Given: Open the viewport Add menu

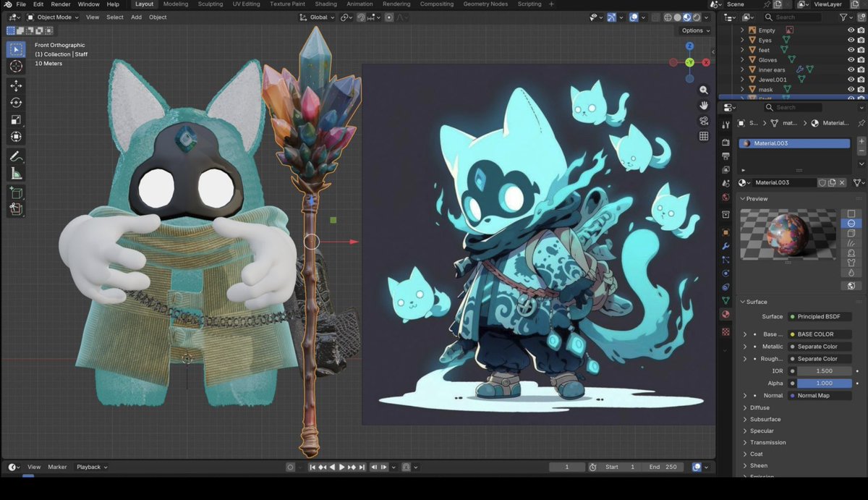Looking at the screenshot, I should [136, 17].
